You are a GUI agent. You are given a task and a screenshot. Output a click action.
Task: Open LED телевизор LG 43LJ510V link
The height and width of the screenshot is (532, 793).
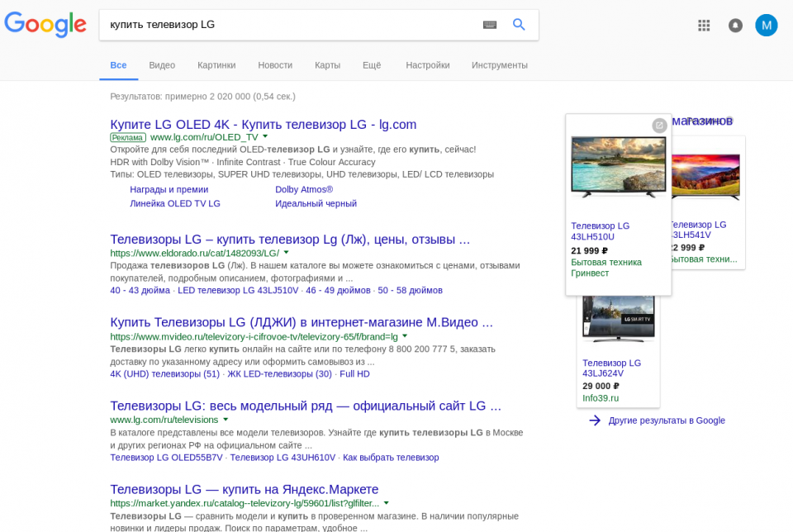click(238, 290)
